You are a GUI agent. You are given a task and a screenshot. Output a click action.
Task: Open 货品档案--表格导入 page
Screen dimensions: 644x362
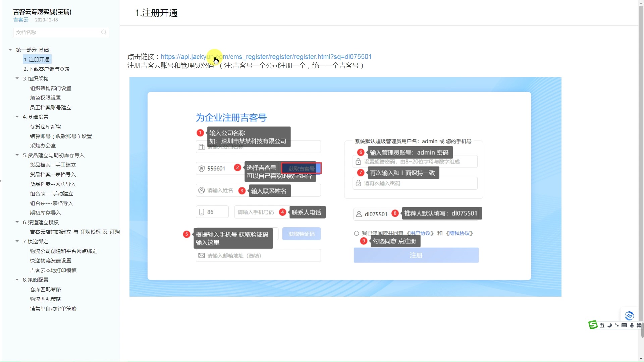(53, 174)
